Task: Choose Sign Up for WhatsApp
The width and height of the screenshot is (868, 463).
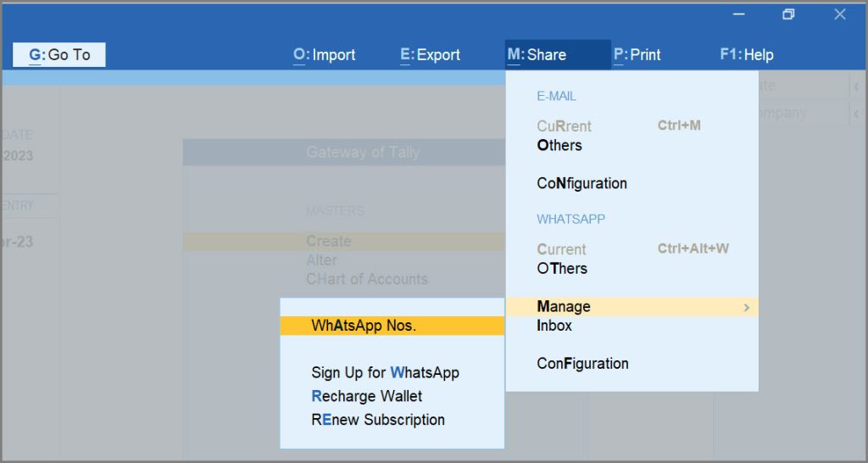Action: (x=386, y=373)
